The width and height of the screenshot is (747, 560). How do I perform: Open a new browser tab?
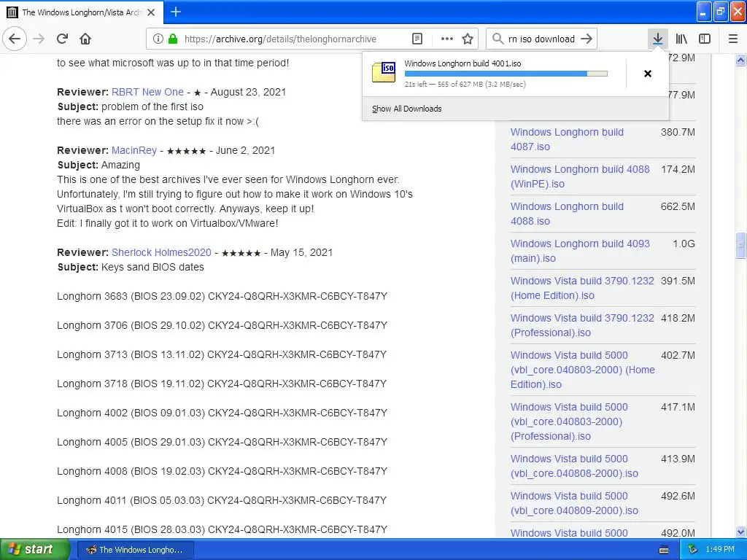pos(176,12)
